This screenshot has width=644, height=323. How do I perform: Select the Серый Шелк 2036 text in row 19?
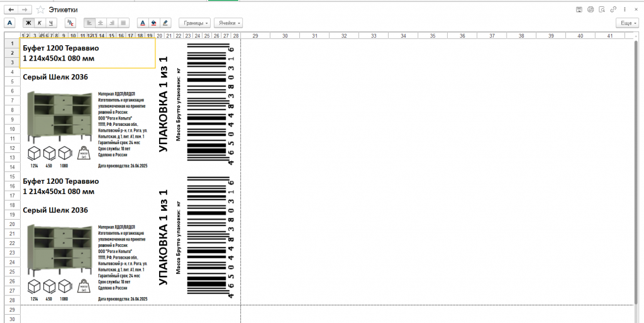pos(55,210)
